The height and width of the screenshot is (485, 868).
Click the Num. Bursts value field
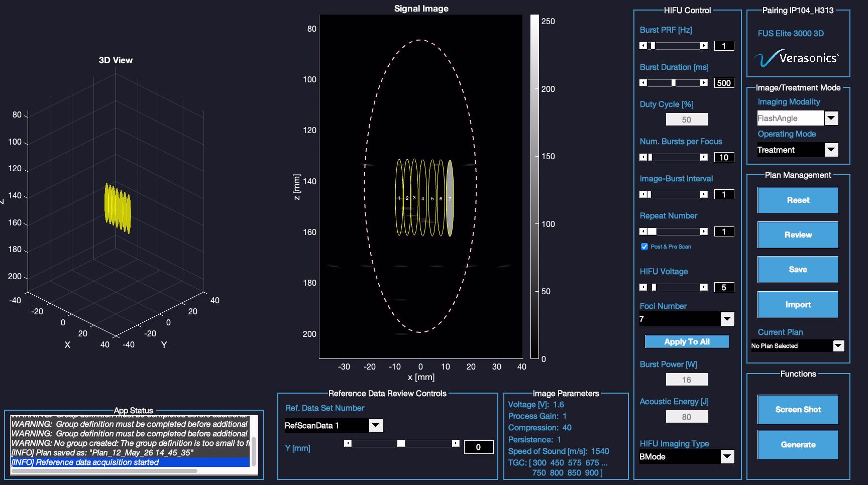[x=724, y=157]
